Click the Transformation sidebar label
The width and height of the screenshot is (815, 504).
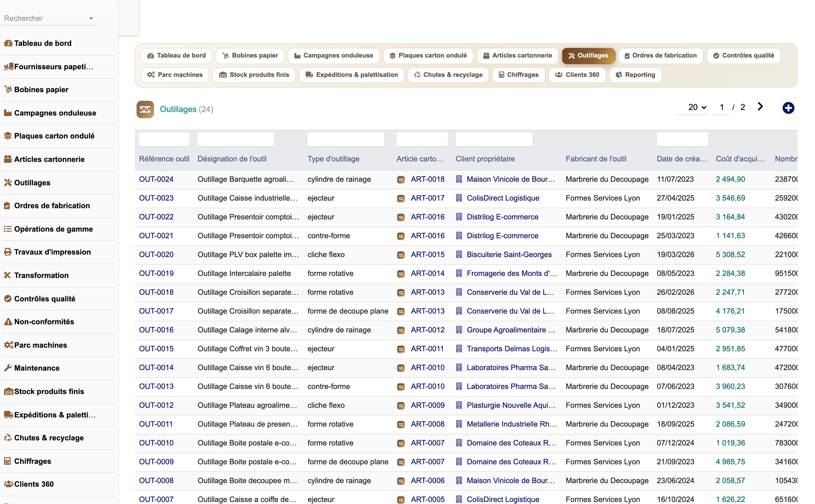tap(41, 275)
